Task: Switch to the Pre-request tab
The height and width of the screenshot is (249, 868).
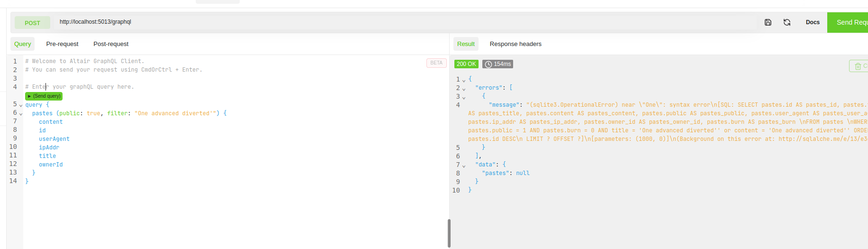Action: (62, 44)
